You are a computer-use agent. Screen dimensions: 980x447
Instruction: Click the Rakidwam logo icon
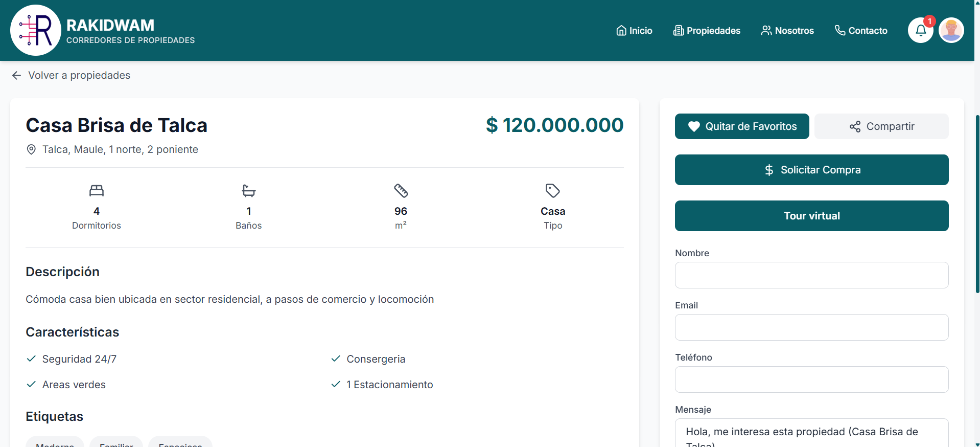click(x=36, y=30)
